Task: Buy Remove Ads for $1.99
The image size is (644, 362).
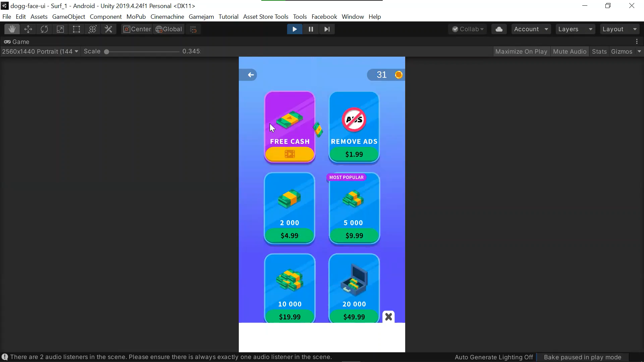Action: pos(354,155)
